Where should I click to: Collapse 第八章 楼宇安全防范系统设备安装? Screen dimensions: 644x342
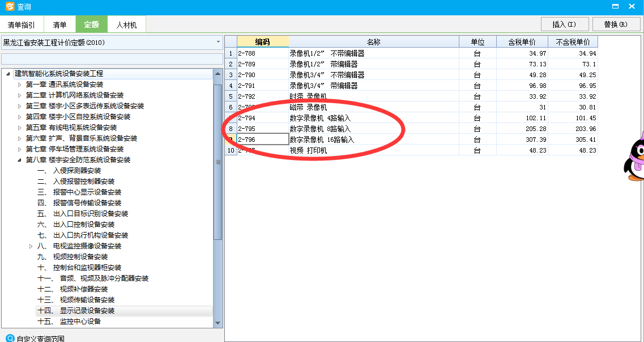tap(19, 160)
